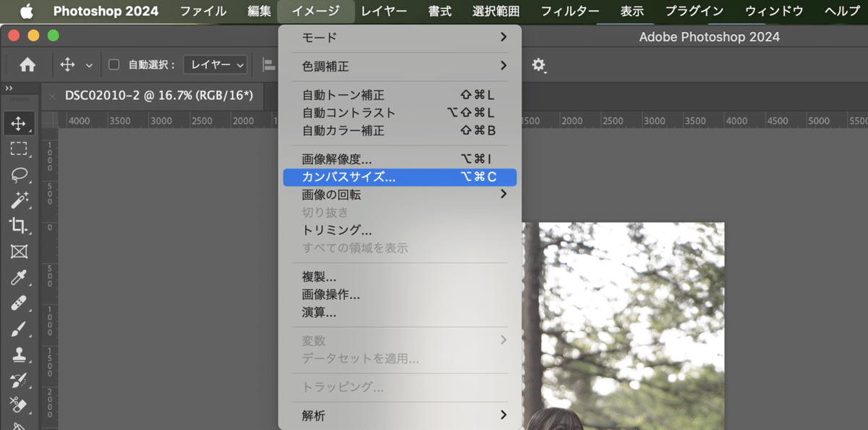The width and height of the screenshot is (868, 430).
Task: Toggle the 自動選択 checkbox
Action: point(114,64)
